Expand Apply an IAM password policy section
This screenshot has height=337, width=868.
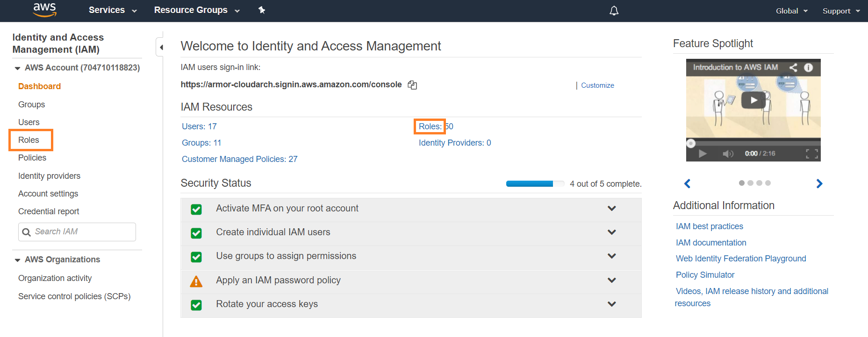611,280
